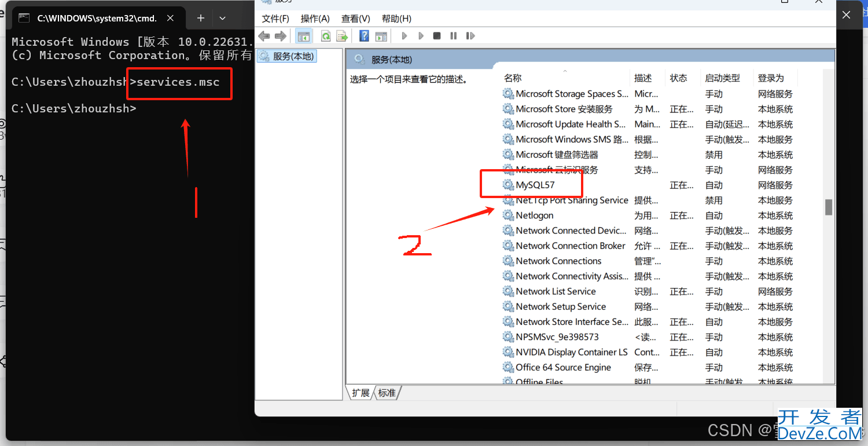The height and width of the screenshot is (446, 868).
Task: Open a new terminal tab with plus
Action: coord(200,18)
